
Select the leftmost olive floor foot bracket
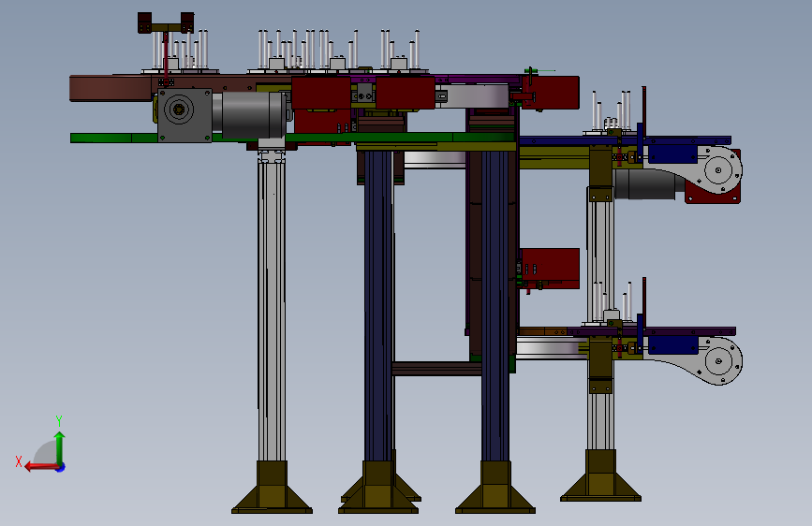pyautogui.click(x=272, y=487)
